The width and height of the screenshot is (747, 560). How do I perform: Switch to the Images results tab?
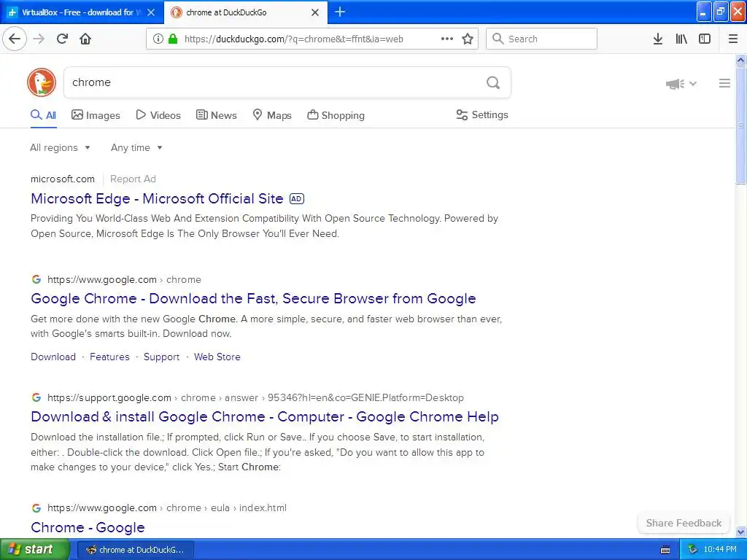pyautogui.click(x=96, y=115)
